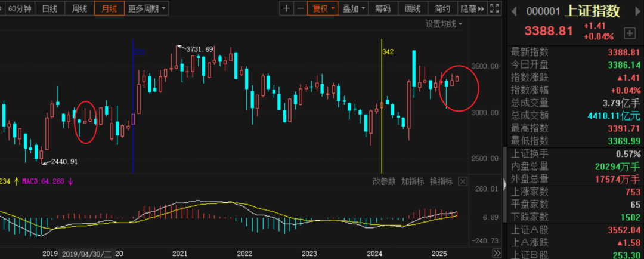Open 更多周期 dropdown
The width and height of the screenshot is (644, 259).
(147, 8)
